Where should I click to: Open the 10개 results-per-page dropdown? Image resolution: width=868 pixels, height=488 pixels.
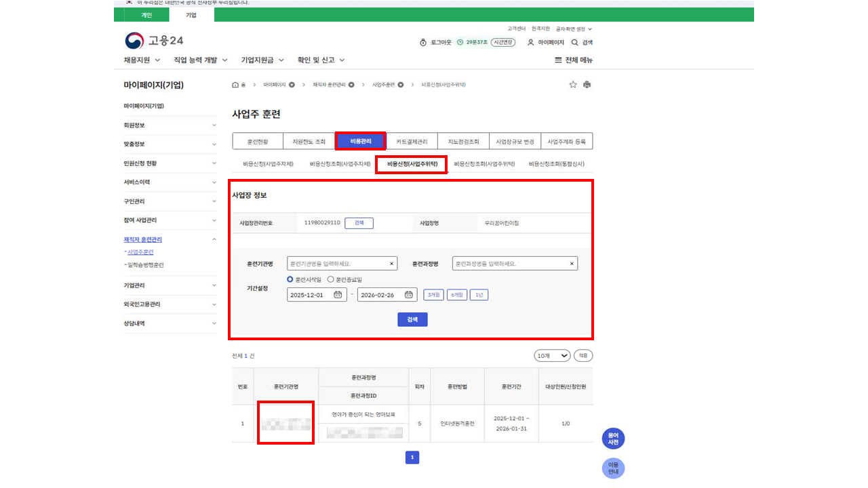[551, 356]
